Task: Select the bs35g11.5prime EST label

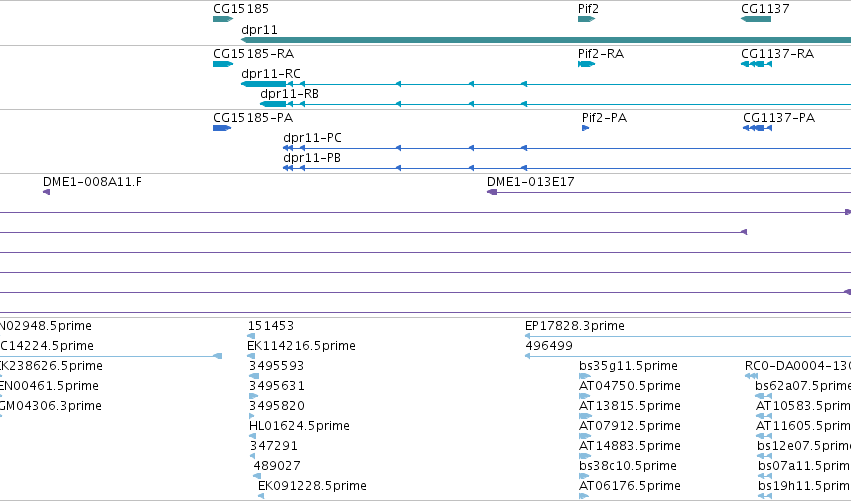Action: click(x=628, y=366)
